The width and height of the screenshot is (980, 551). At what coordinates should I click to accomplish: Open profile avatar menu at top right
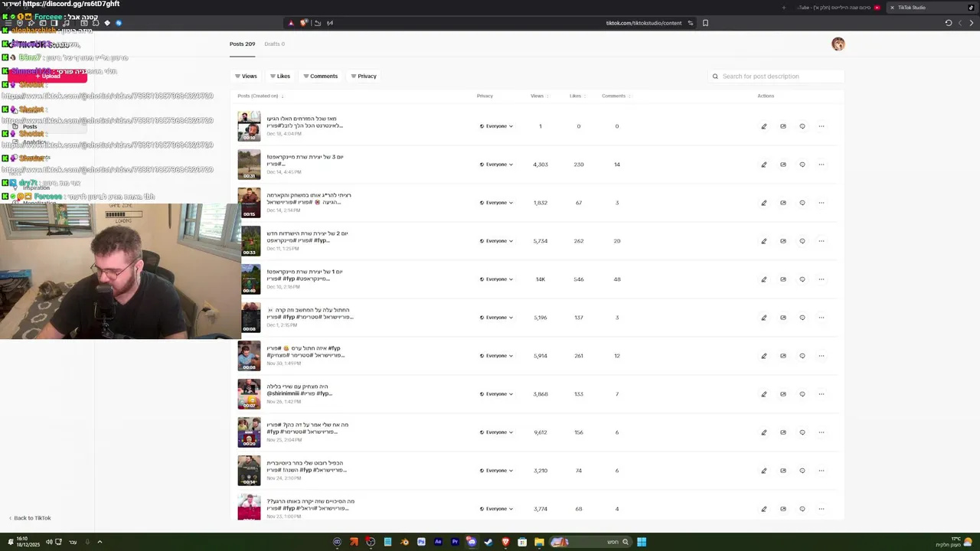pyautogui.click(x=838, y=44)
